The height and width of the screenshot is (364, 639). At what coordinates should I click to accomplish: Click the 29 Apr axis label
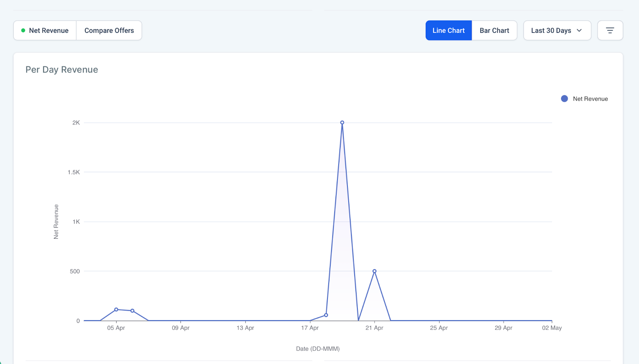(504, 328)
